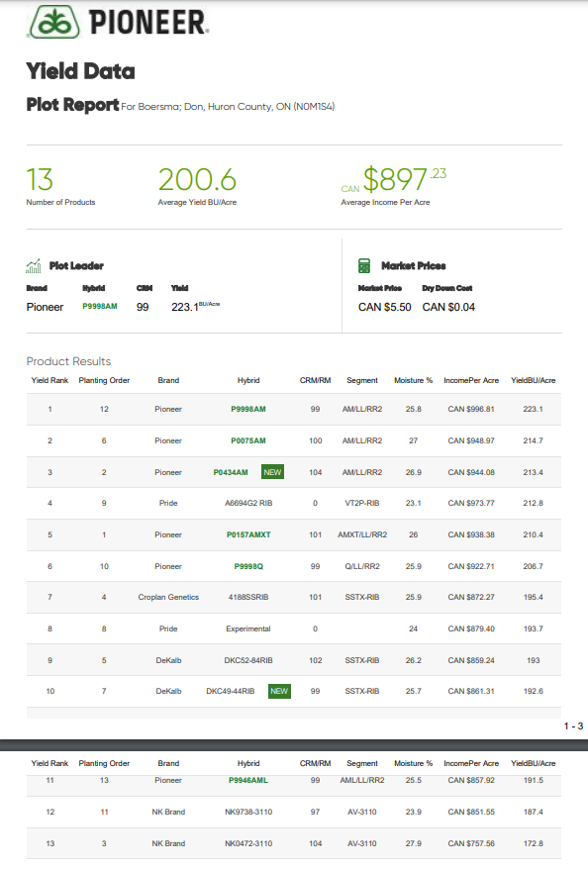Click the Yield Rank column header on first page

[x=49, y=380]
